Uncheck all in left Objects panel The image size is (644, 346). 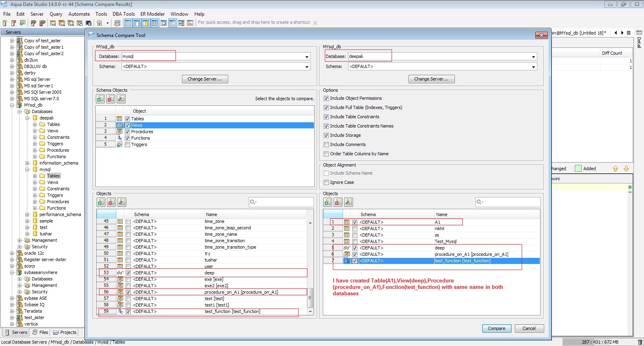tap(111, 202)
